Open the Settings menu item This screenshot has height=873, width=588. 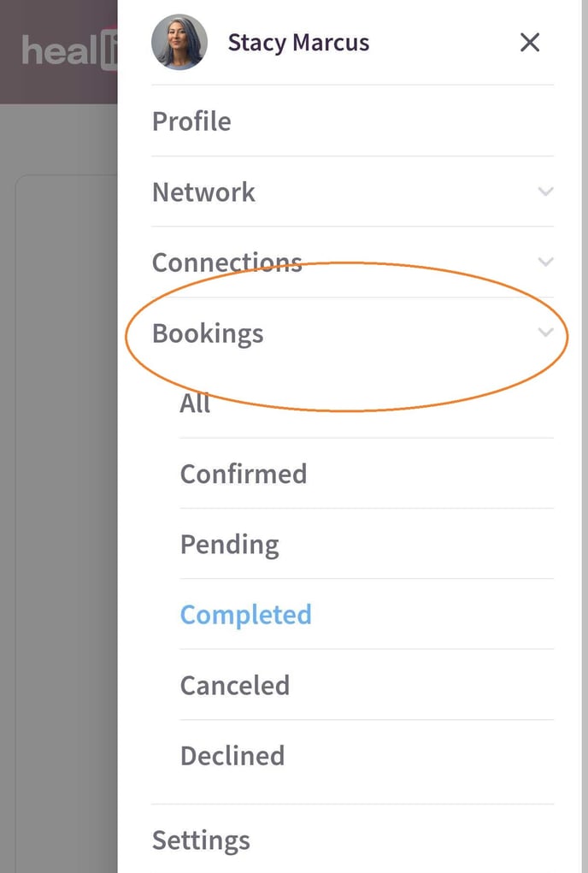[x=201, y=840]
